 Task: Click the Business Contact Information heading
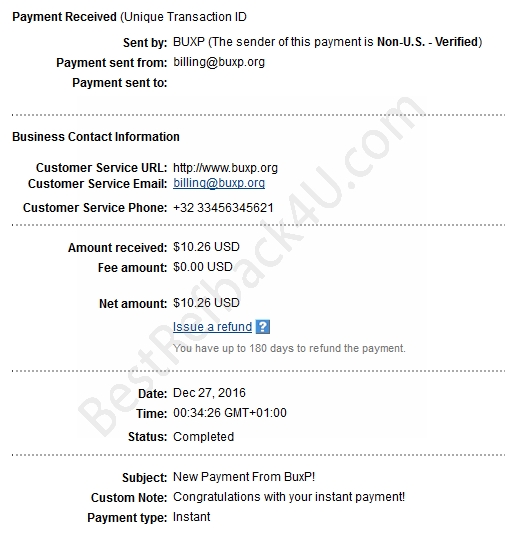coord(96,136)
